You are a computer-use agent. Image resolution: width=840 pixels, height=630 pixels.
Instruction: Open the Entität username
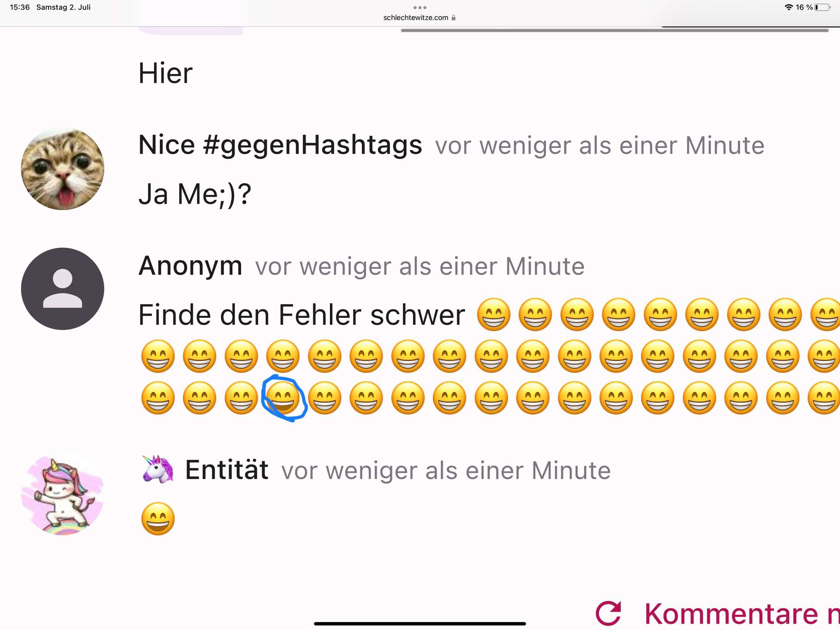(x=227, y=470)
